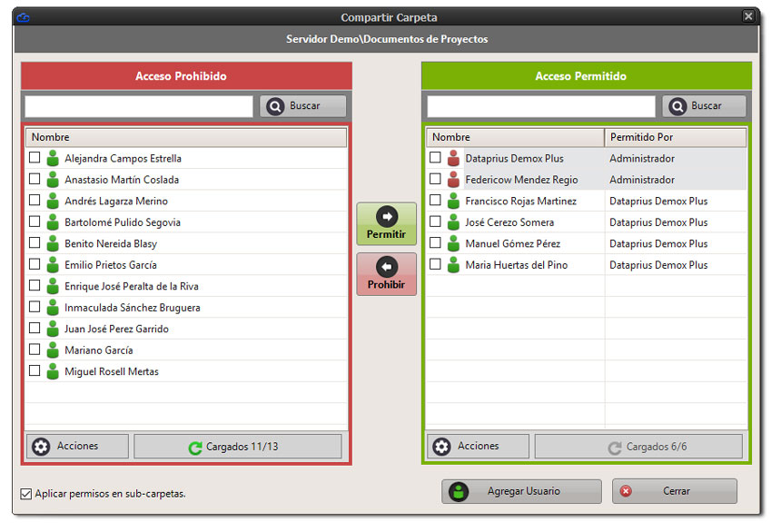The height and width of the screenshot is (532, 781).
Task: Select the name Benito Nereida Blasy
Action: pos(111,243)
